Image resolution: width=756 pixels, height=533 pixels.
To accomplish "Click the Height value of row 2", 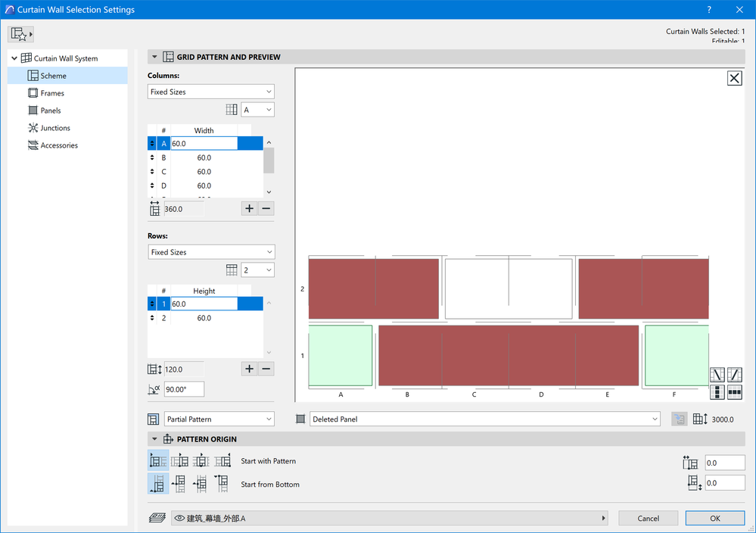I will pyautogui.click(x=204, y=318).
